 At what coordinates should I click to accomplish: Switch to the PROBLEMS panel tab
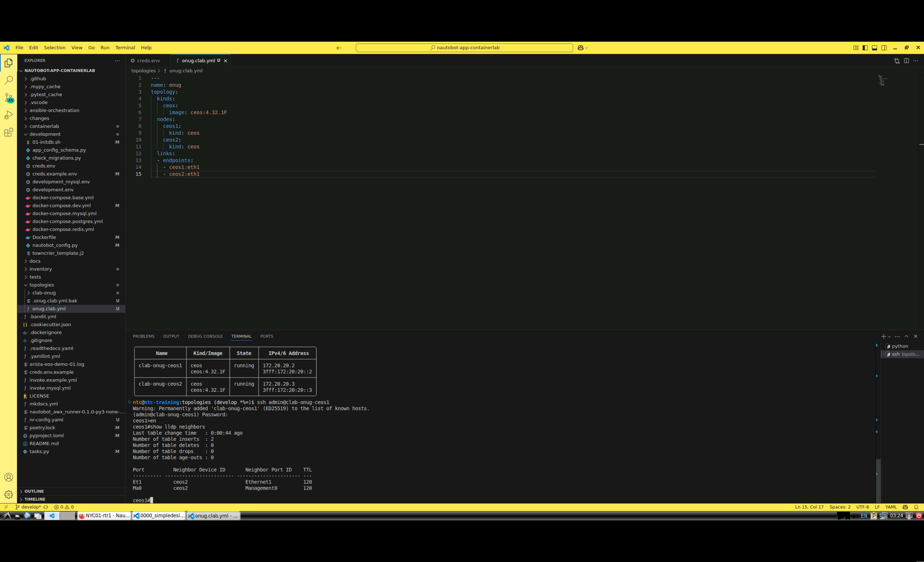coord(143,336)
